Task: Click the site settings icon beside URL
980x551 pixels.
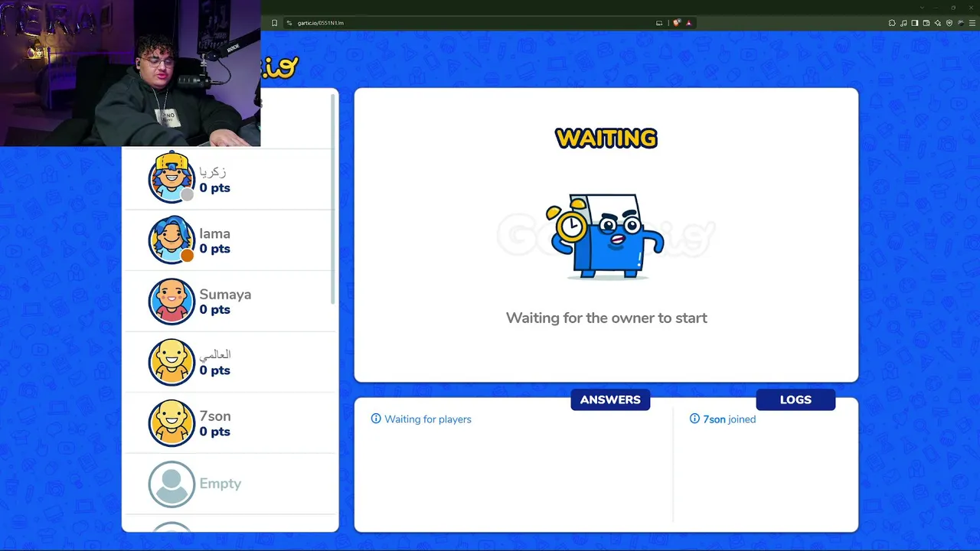Action: pos(289,23)
